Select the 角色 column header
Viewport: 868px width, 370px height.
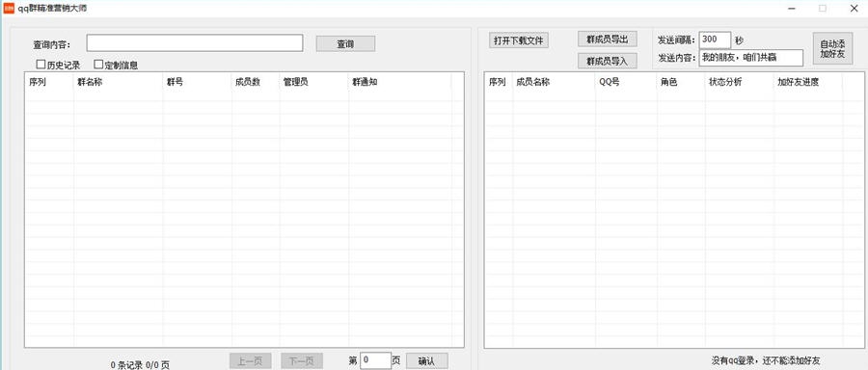(x=681, y=83)
